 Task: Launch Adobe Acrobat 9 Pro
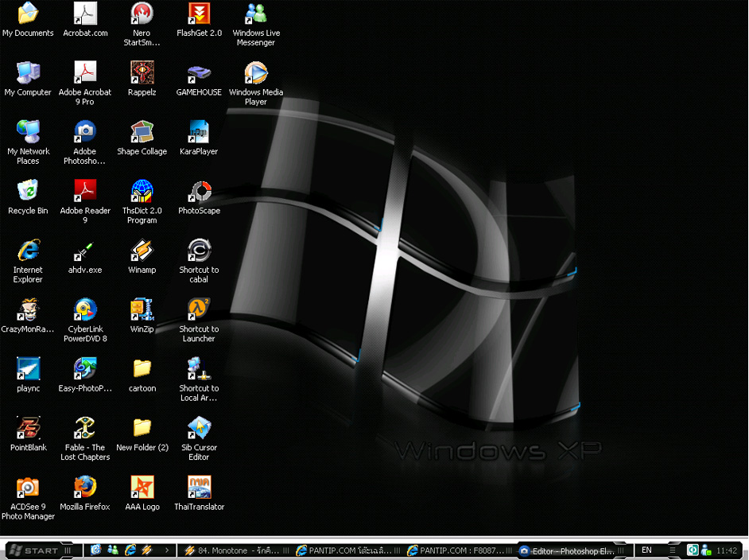click(85, 84)
